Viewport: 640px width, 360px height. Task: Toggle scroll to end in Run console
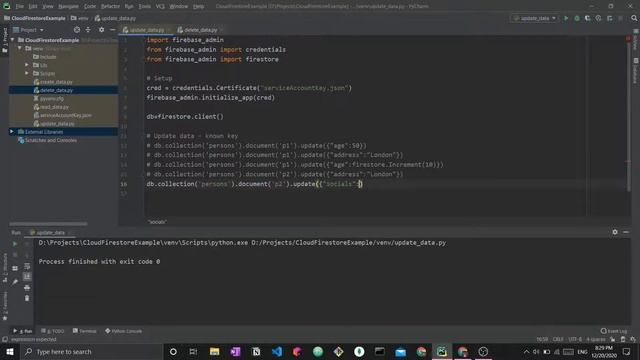click(x=27, y=277)
